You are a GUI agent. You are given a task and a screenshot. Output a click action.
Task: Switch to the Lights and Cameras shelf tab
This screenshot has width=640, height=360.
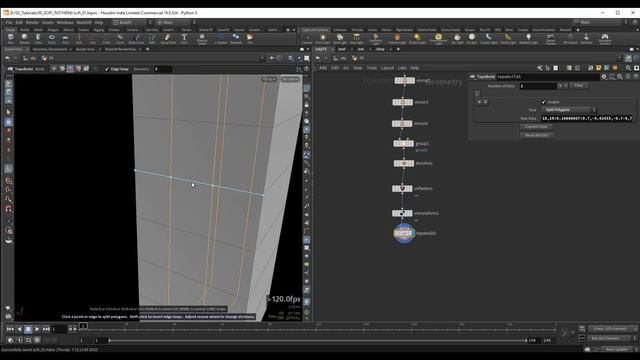[x=315, y=30]
